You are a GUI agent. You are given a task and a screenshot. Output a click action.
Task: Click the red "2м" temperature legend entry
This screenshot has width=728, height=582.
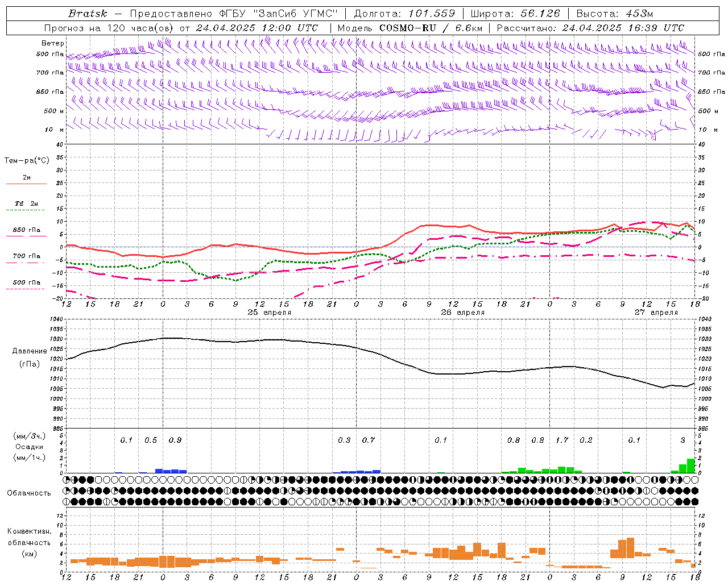27,178
